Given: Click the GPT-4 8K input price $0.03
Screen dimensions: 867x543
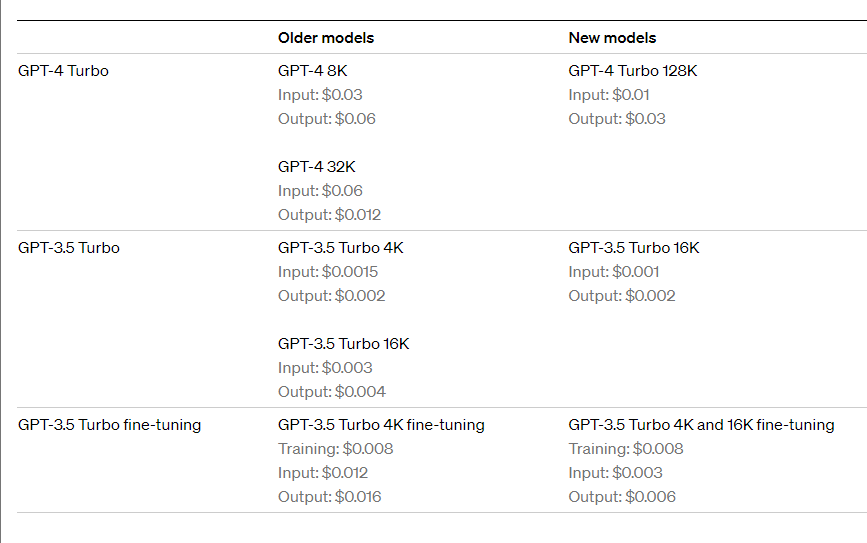Looking at the screenshot, I should pos(342,95).
